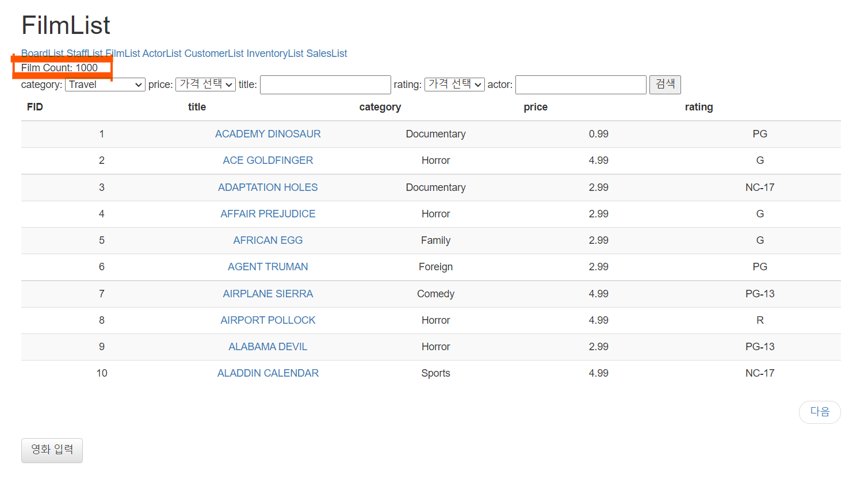Open the rating selection dropdown
The width and height of the screenshot is (868, 479).
pos(454,85)
